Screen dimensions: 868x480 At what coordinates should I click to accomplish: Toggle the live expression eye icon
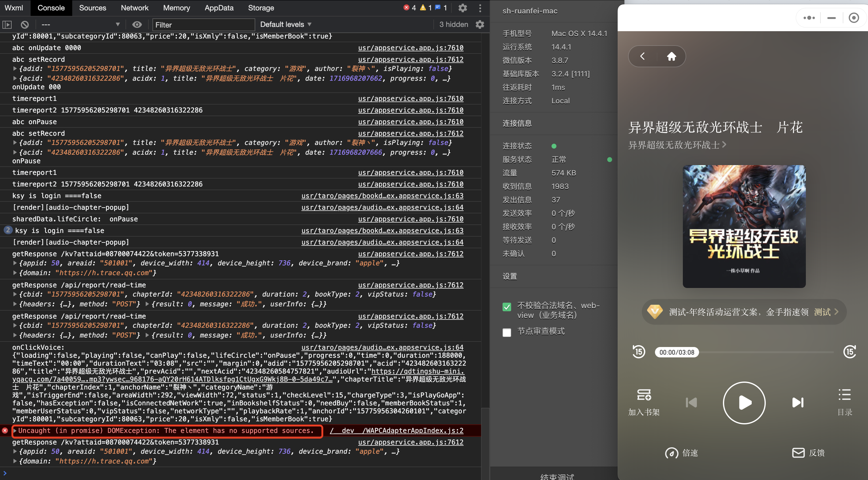[137, 24]
